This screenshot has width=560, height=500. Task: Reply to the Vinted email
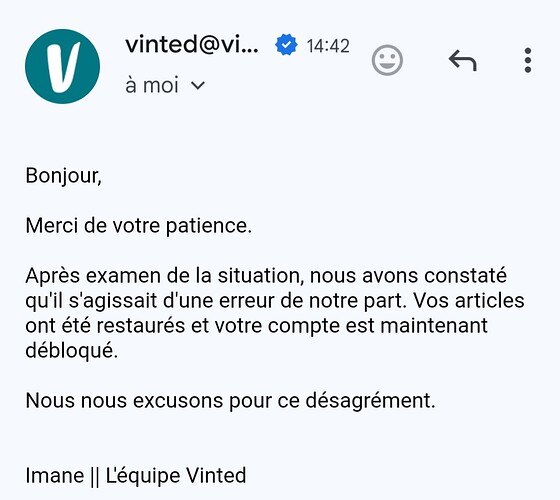coord(462,60)
